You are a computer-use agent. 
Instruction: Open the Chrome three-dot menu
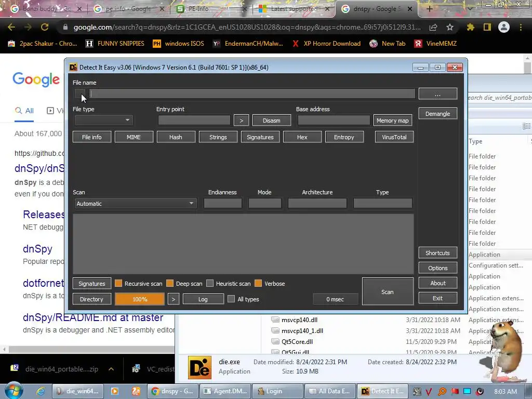point(521,27)
